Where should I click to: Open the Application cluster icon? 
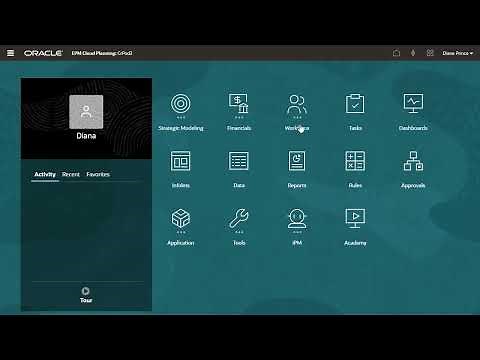point(181,218)
